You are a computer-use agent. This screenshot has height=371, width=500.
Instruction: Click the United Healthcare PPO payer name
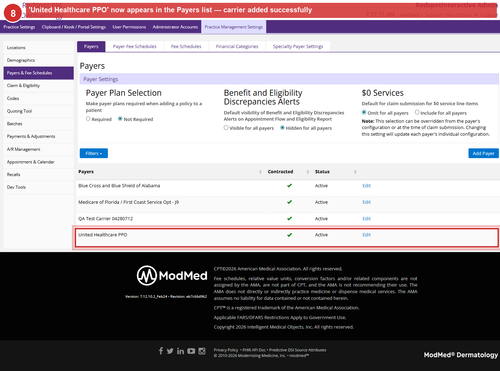[103, 235]
